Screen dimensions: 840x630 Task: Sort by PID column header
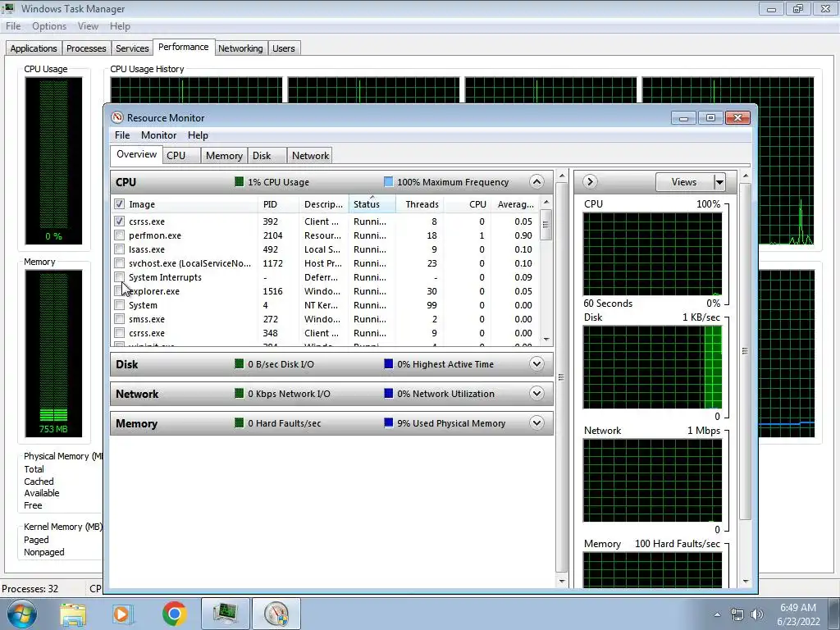[277, 204]
